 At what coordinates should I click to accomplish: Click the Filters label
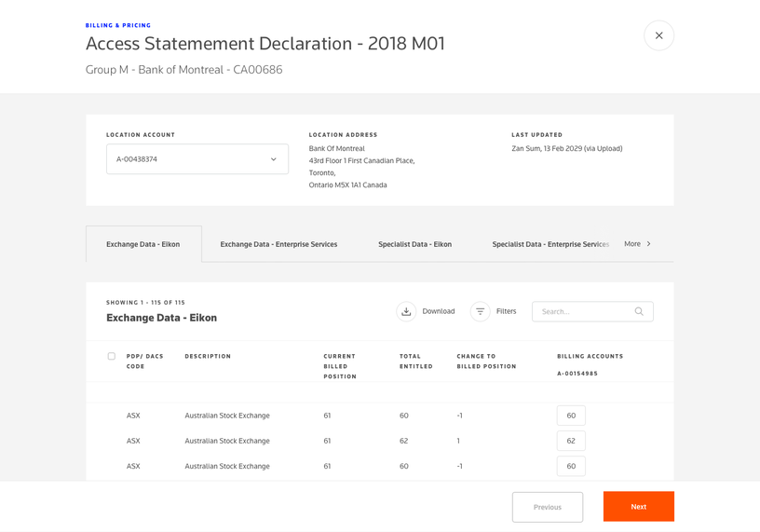point(506,311)
